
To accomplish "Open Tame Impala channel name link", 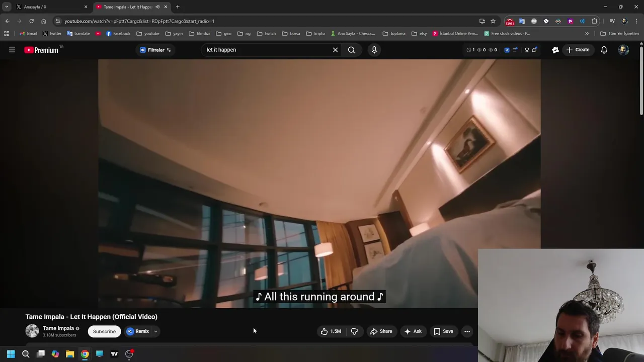I will (58, 328).
